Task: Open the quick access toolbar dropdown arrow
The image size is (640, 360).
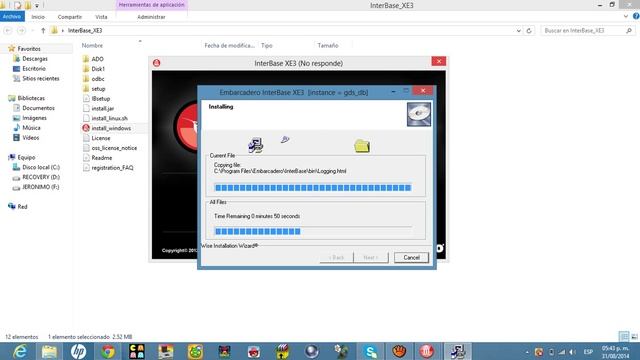Action: [37, 6]
